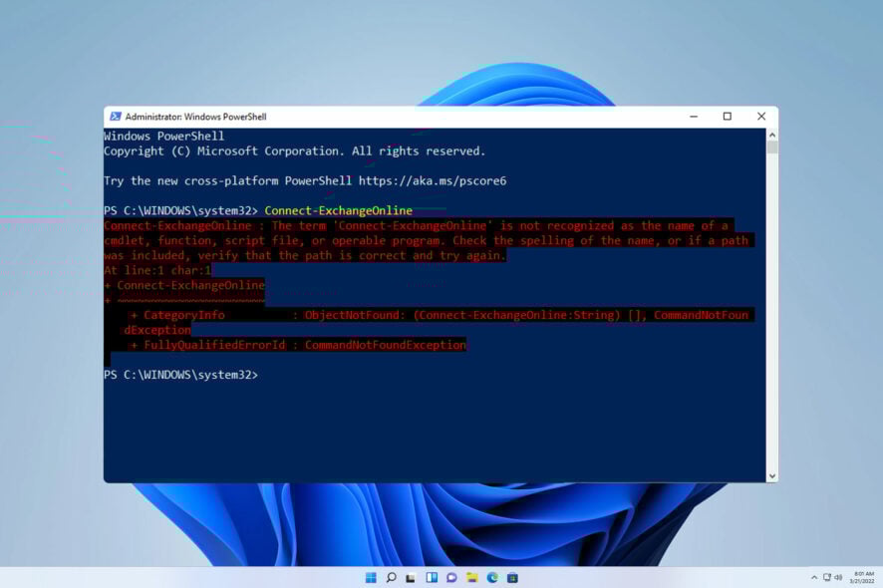
Task: Click the PowerShell icon in title bar
Action: [x=116, y=116]
